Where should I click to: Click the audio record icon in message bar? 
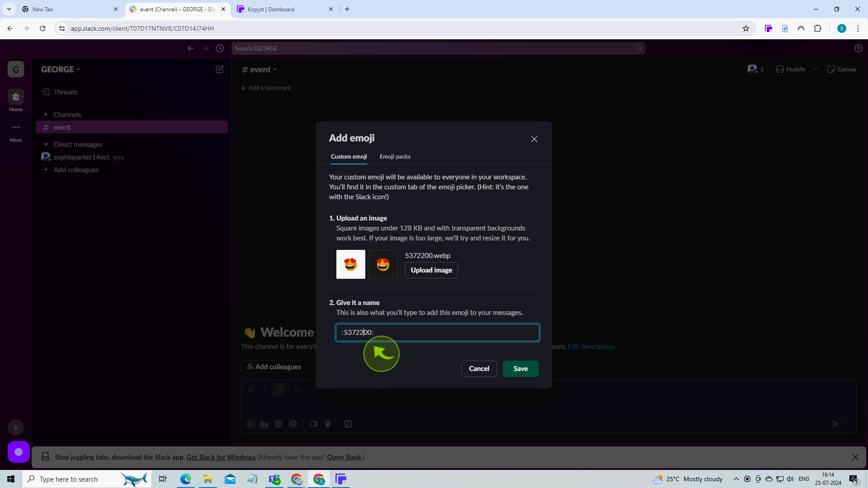[x=328, y=424]
